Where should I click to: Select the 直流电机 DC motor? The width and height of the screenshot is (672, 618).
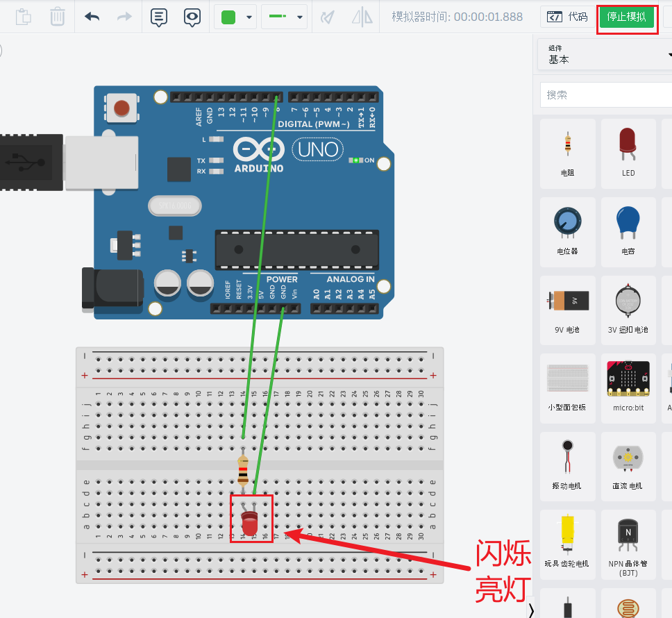628,467
